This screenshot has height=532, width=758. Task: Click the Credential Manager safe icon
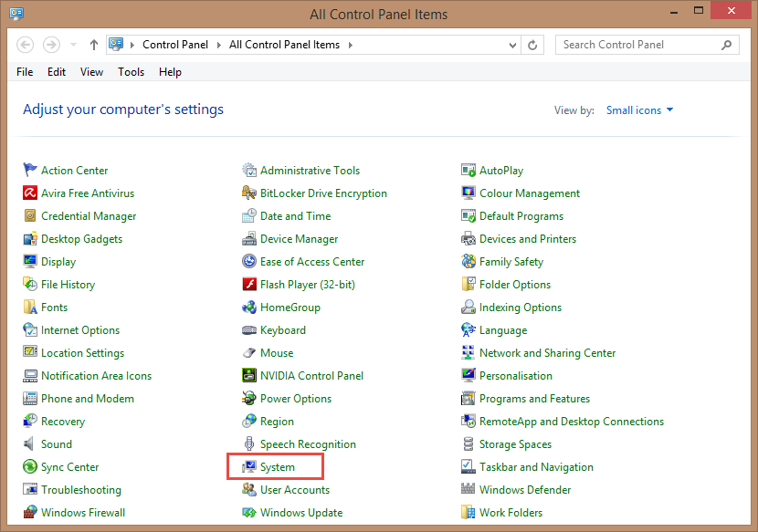coord(30,215)
